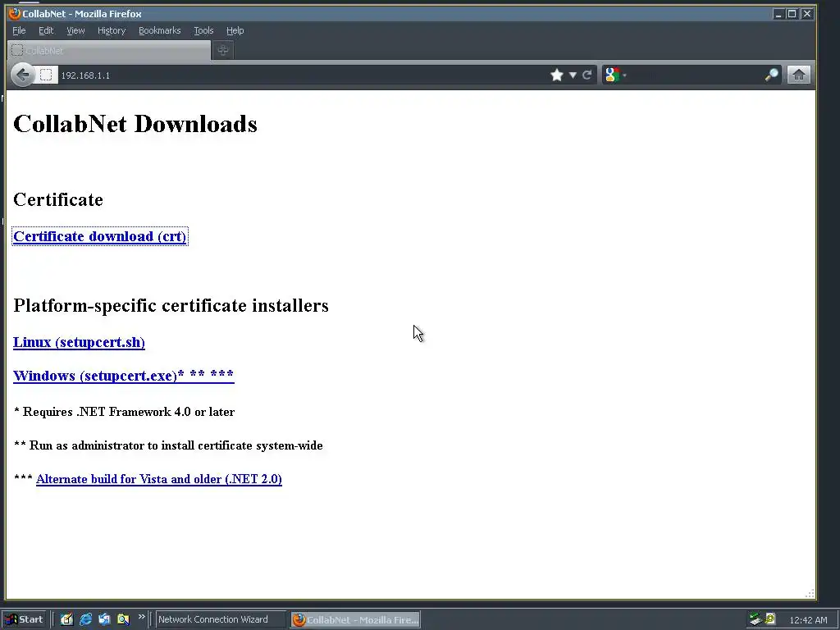The height and width of the screenshot is (630, 840).
Task: Click inside the Google search box
Action: (x=695, y=75)
